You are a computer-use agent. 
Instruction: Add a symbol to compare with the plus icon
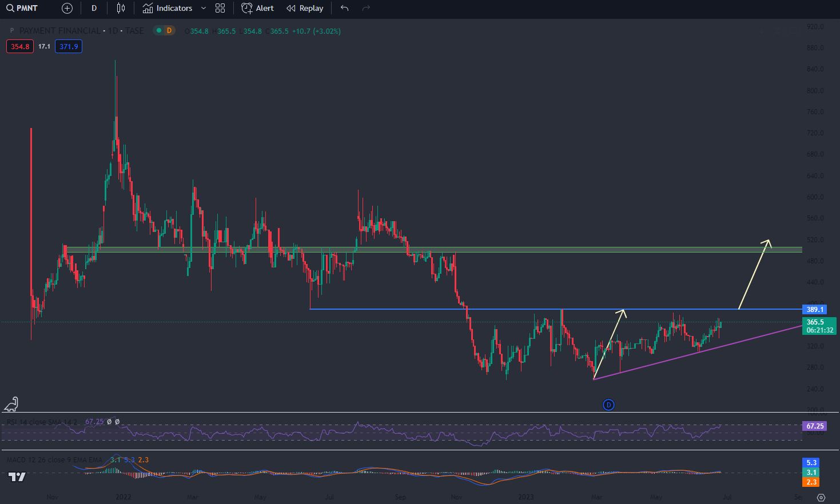(67, 8)
